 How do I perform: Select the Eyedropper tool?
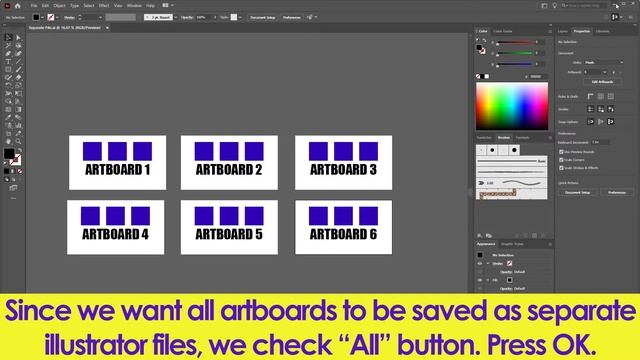pyautogui.click(x=8, y=118)
